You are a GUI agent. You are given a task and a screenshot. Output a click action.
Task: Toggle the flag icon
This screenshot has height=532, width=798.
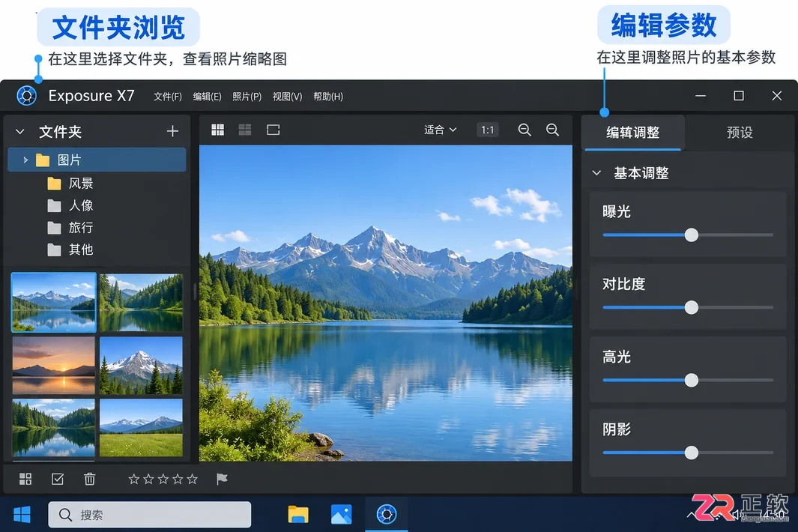tap(222, 479)
